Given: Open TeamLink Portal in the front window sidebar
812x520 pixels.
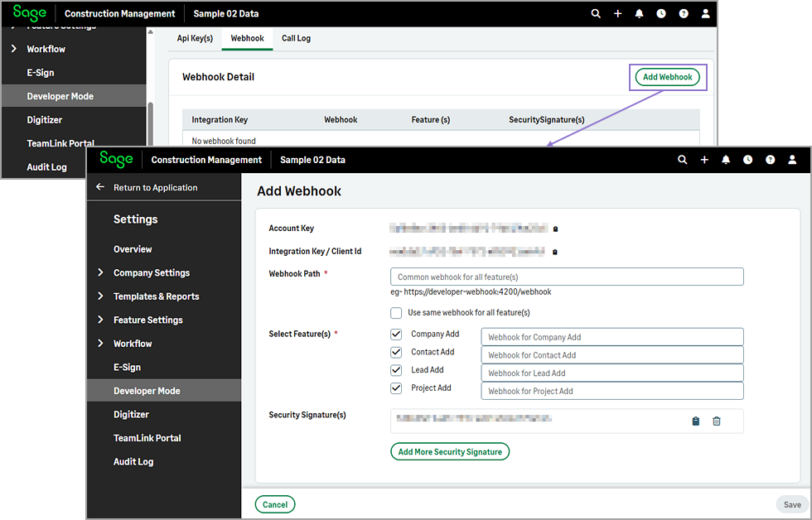Looking at the screenshot, I should coord(147,438).
